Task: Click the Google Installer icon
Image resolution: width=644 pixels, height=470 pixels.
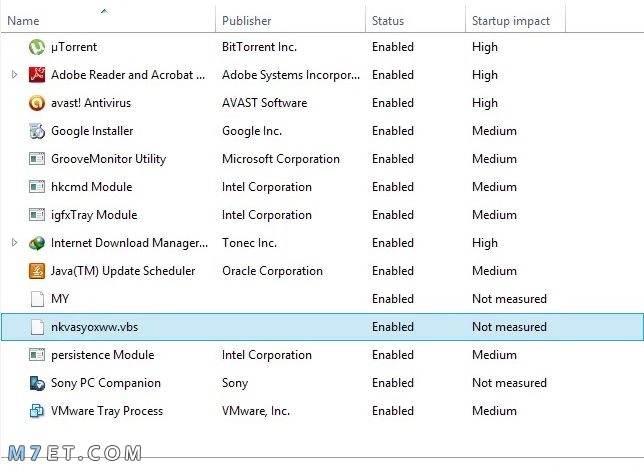Action: tap(37, 131)
